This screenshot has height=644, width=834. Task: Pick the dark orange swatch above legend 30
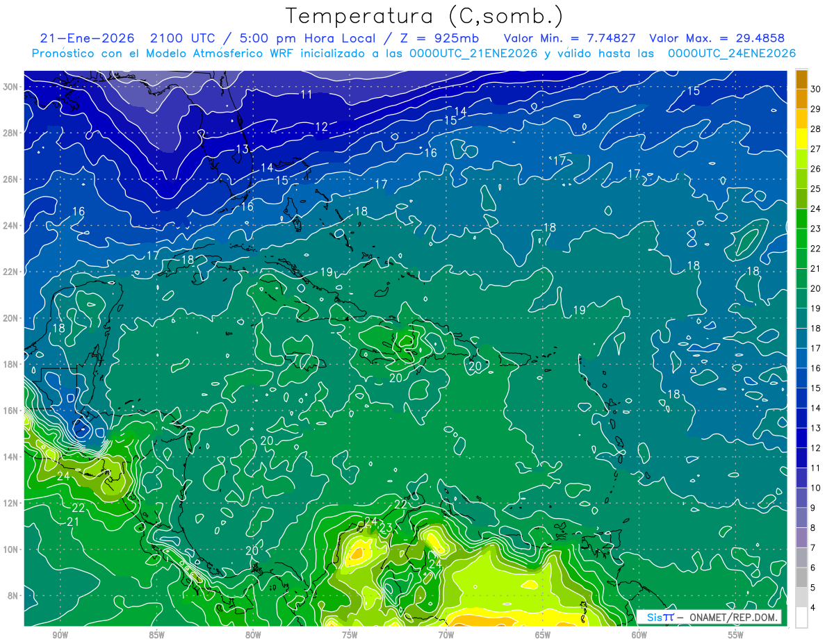[x=802, y=79]
